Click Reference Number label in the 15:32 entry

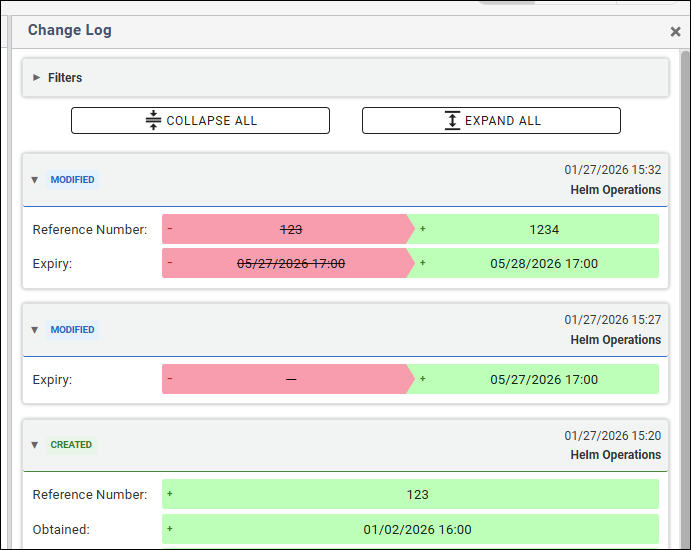click(90, 230)
